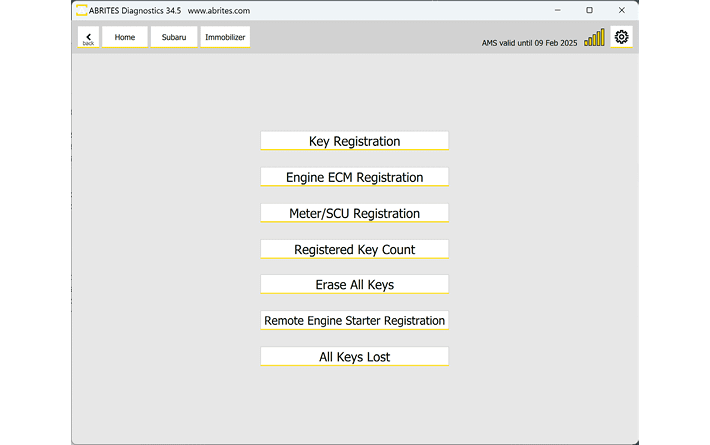
Task: Maximize the ABRITES Diagnostics window
Action: pos(589,10)
